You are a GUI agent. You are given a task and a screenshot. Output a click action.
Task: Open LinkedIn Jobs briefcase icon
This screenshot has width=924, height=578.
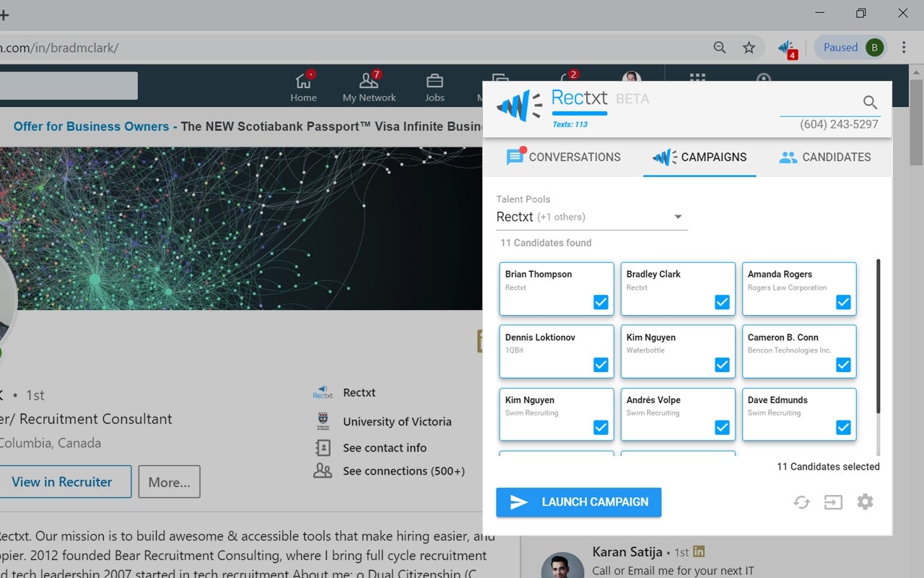(435, 81)
